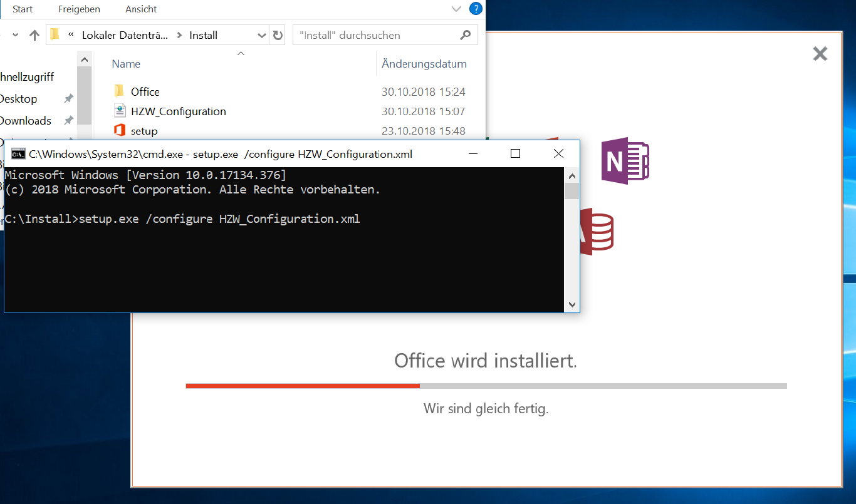The height and width of the screenshot is (504, 856).
Task: Go up one folder level
Action: pyautogui.click(x=35, y=36)
